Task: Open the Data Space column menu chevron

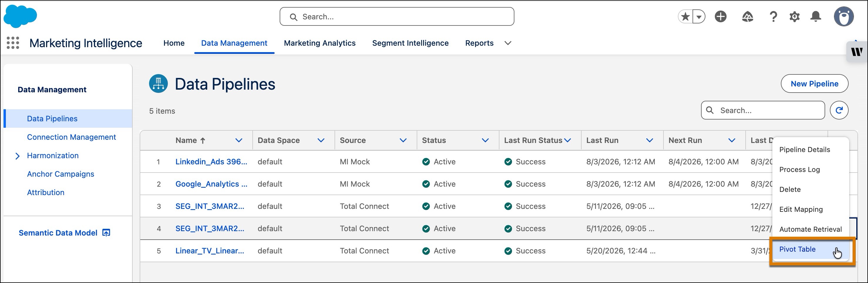Action: [321, 140]
